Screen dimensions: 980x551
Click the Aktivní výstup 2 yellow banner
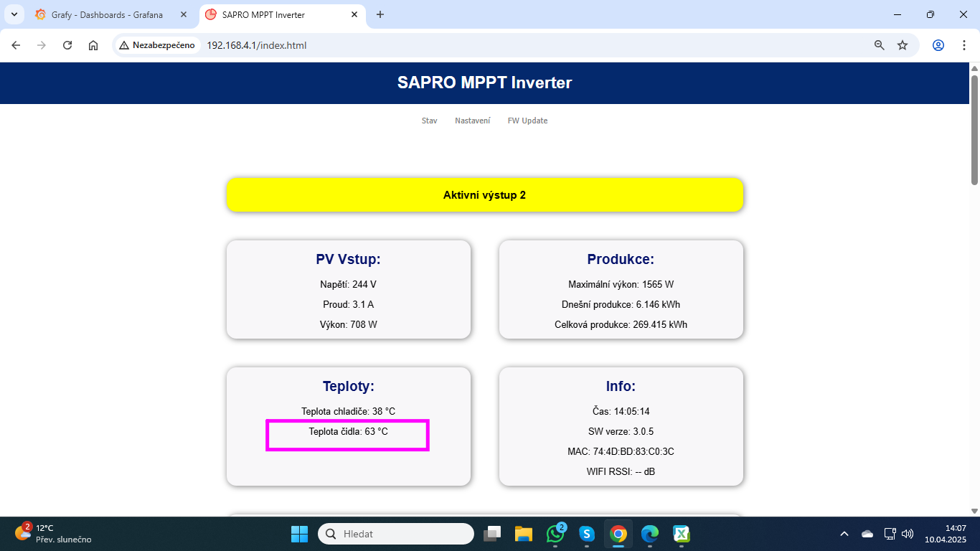(485, 195)
